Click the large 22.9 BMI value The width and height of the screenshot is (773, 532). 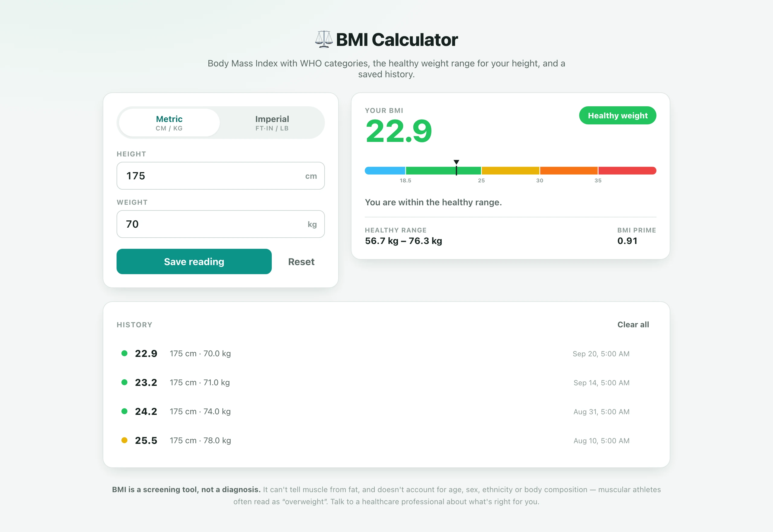click(399, 131)
